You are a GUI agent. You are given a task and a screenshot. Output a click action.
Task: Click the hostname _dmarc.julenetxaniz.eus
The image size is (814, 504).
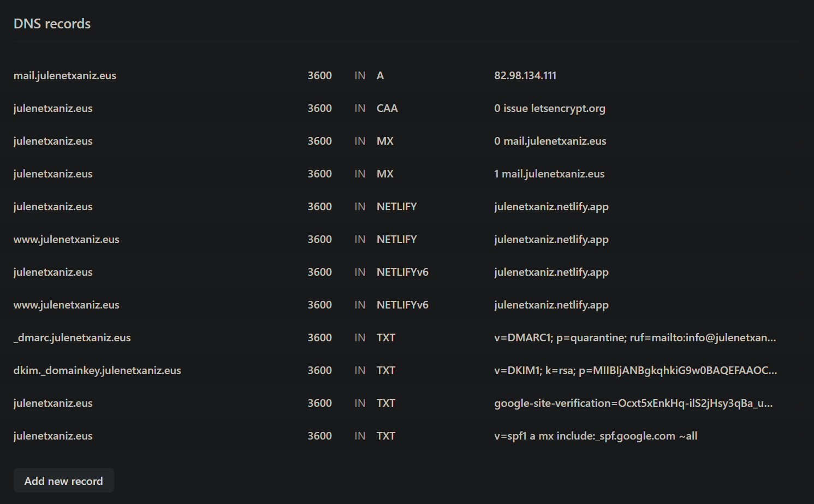(72, 337)
